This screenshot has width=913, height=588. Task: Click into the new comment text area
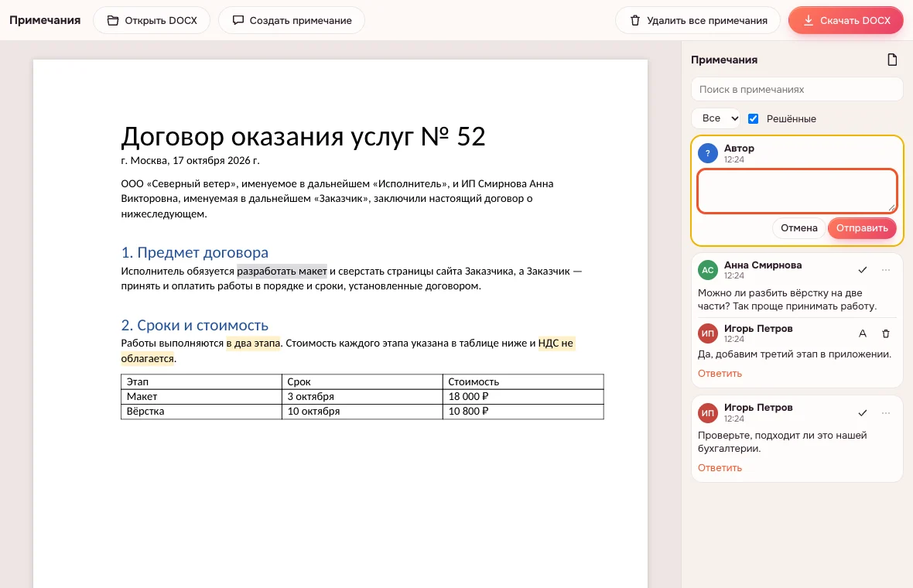click(x=797, y=191)
